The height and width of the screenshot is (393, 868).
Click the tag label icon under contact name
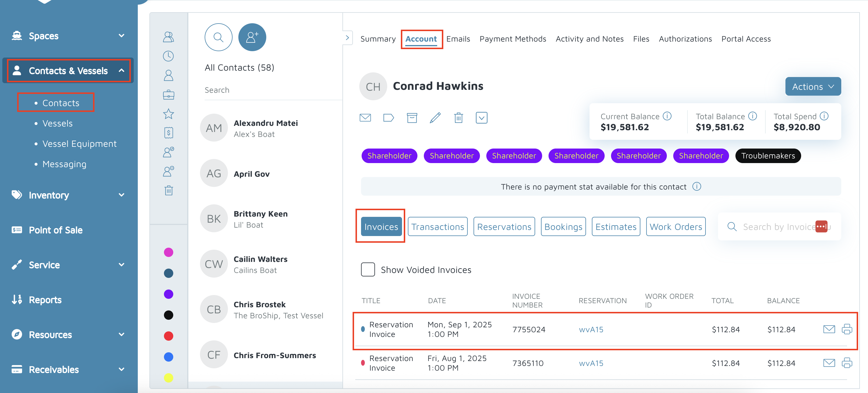point(388,118)
